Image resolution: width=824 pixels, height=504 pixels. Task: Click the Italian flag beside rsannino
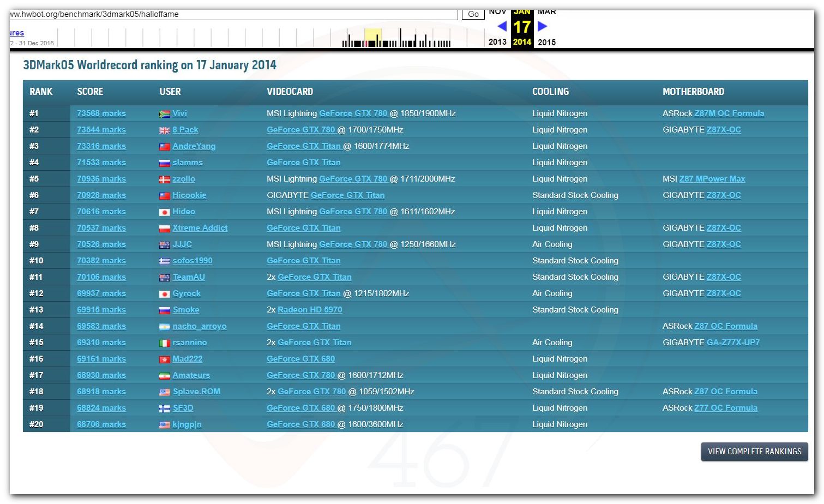click(164, 343)
